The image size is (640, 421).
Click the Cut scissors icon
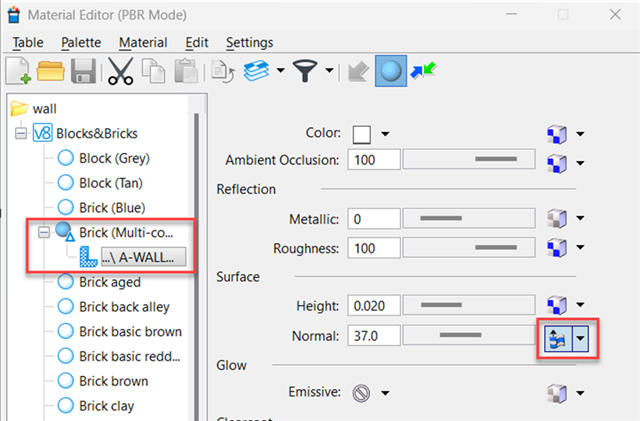click(121, 71)
